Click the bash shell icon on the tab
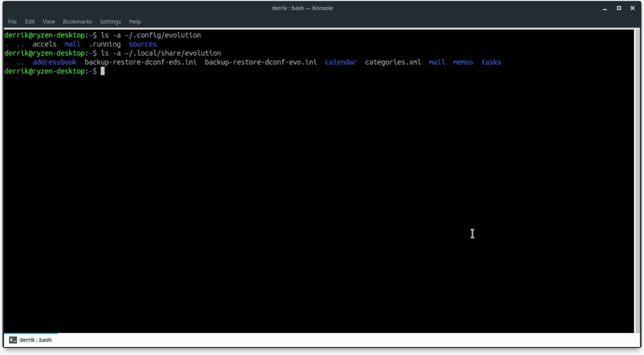Image resolution: width=644 pixels, height=355 pixels. tap(12, 339)
